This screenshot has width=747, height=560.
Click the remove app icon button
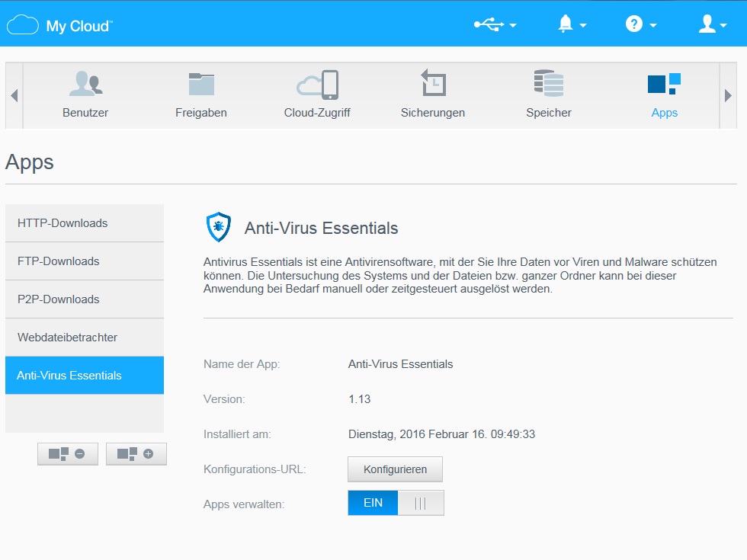coord(68,453)
